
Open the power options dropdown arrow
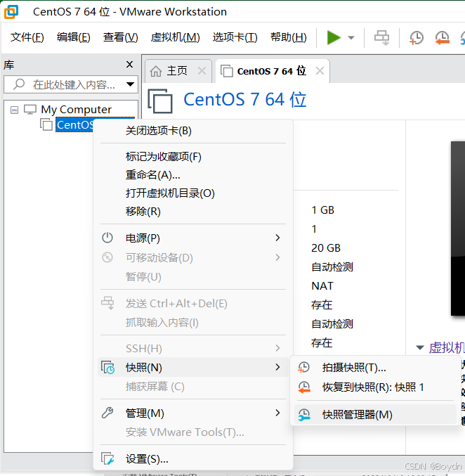click(x=351, y=38)
